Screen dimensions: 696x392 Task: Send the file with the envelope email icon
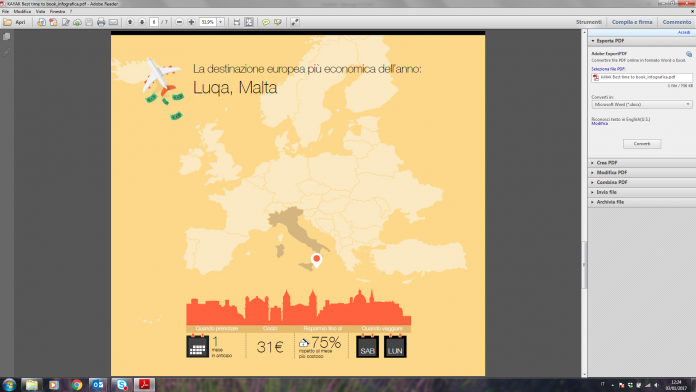114,22
